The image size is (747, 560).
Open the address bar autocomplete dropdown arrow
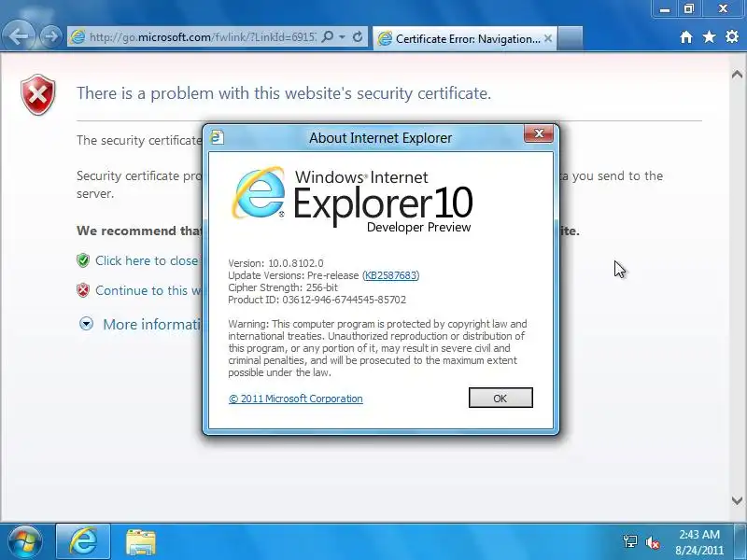coord(342,36)
